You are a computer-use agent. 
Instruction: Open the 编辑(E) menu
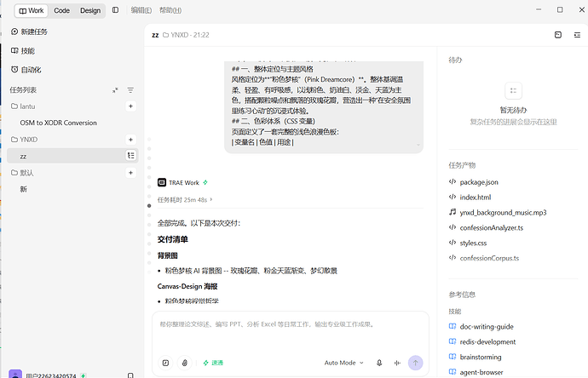point(141,10)
